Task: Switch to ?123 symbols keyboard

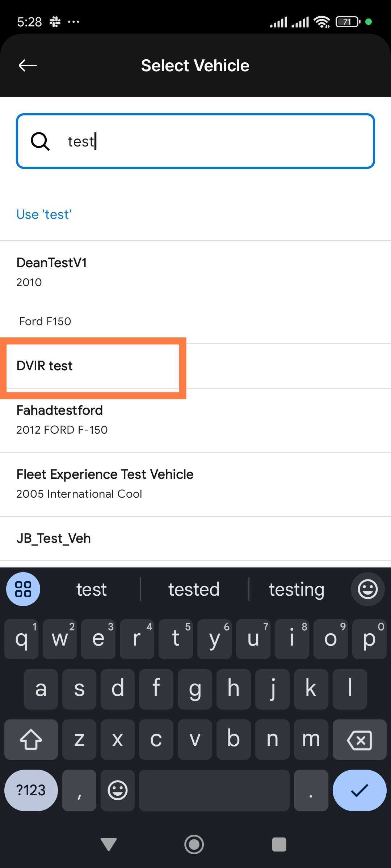Action: click(31, 790)
